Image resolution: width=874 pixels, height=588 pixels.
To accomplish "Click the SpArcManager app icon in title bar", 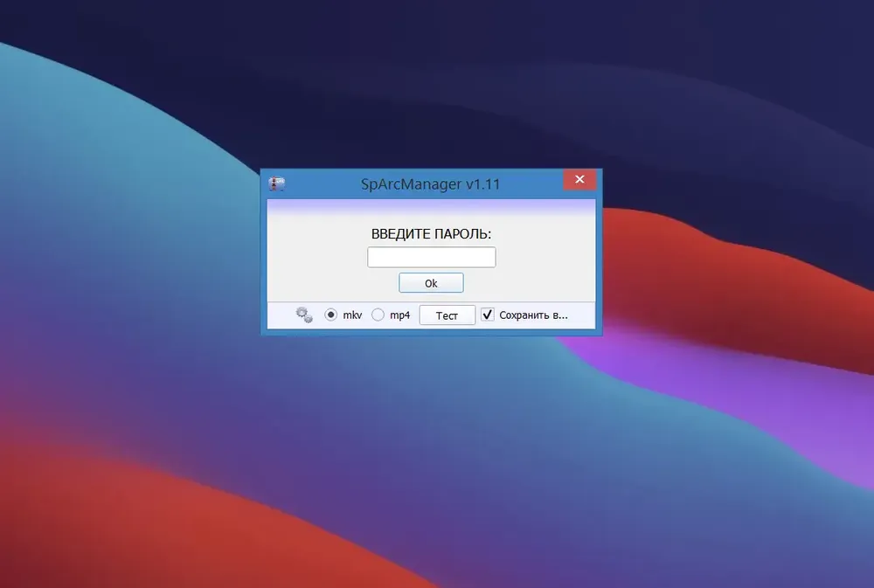I will (x=277, y=183).
